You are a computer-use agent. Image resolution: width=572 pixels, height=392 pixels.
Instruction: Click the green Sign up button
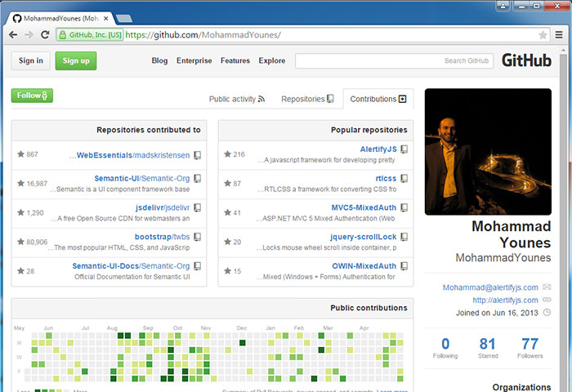coord(76,60)
